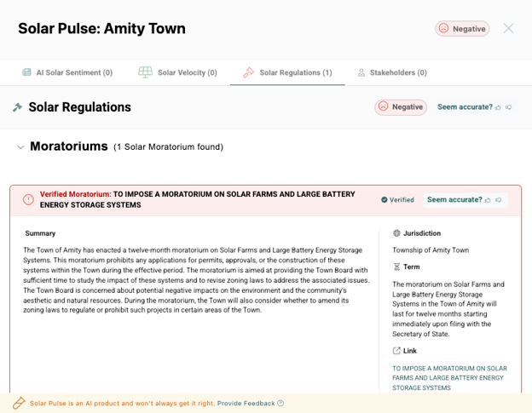Click the "Verified Moratorium:" red label

pyautogui.click(x=75, y=194)
